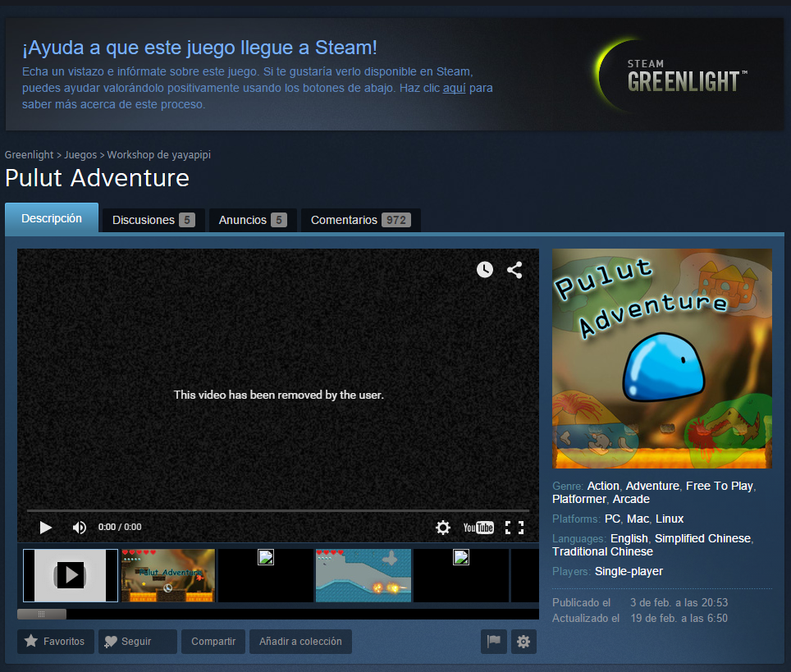791x672 pixels.
Task: Click the Single-player link
Action: point(629,571)
